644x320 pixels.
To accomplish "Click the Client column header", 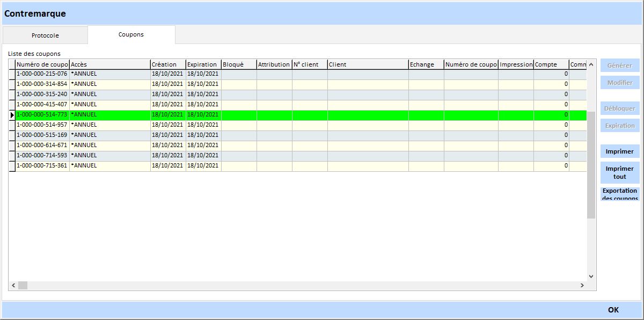I will 368,64.
